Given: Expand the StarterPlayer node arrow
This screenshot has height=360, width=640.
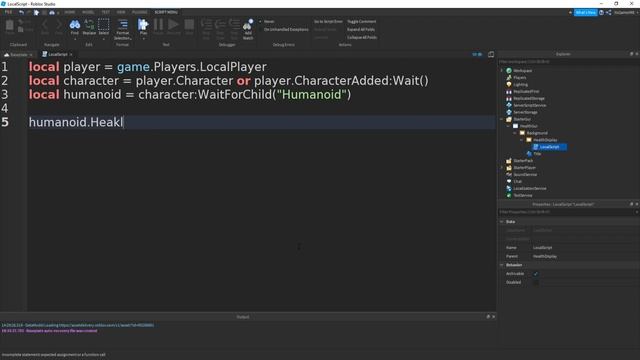Looking at the screenshot, I should point(502,168).
